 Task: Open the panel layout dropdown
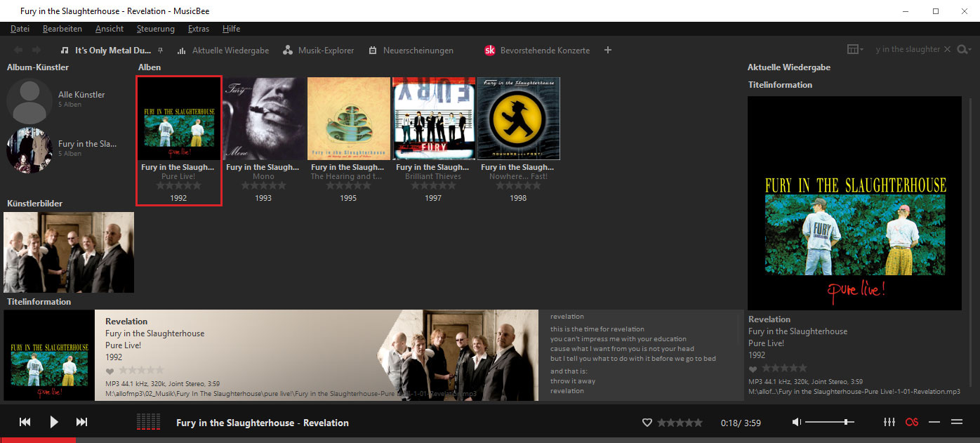point(855,49)
